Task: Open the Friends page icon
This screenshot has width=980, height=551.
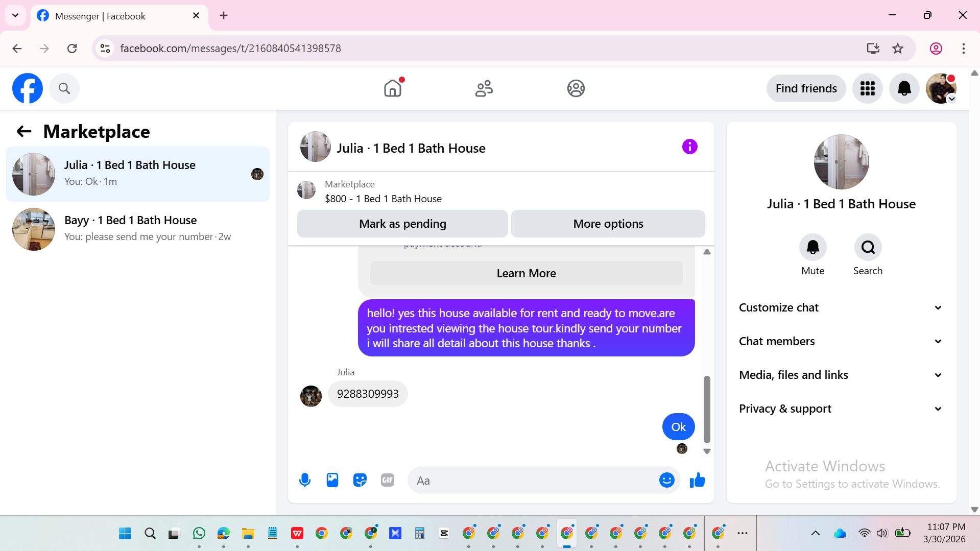Action: coord(484,88)
